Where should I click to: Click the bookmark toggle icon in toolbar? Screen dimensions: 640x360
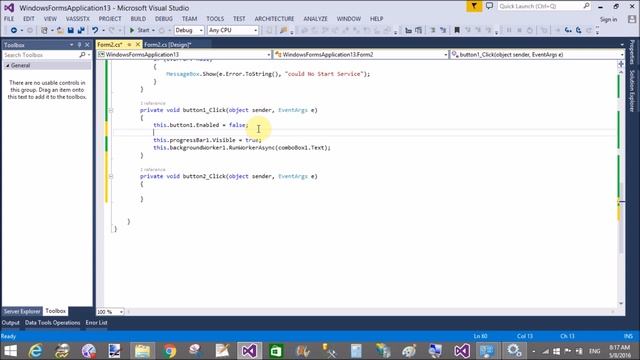point(457,30)
